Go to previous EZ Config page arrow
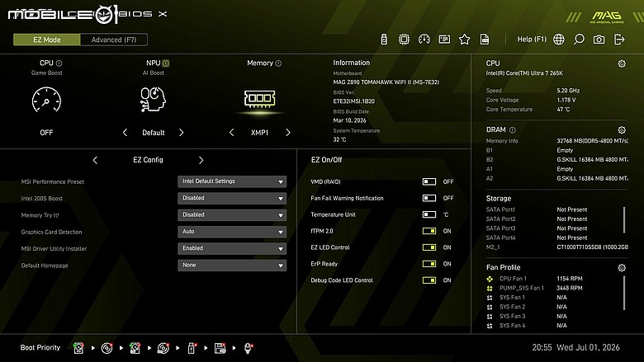The image size is (644, 362). 95,160
